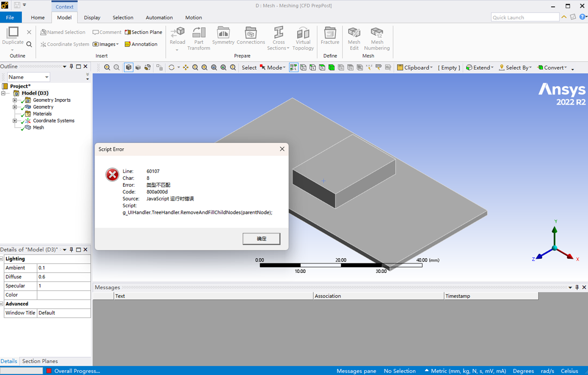588x375 pixels.
Task: Click the Part Transform tool
Action: (x=199, y=38)
